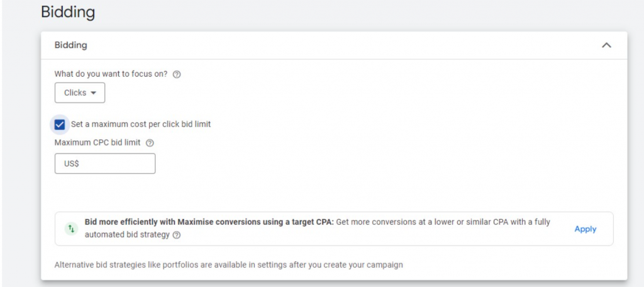Click the small arrow inside Clicks dropdown
Image resolution: width=644 pixels, height=287 pixels.
tap(94, 93)
